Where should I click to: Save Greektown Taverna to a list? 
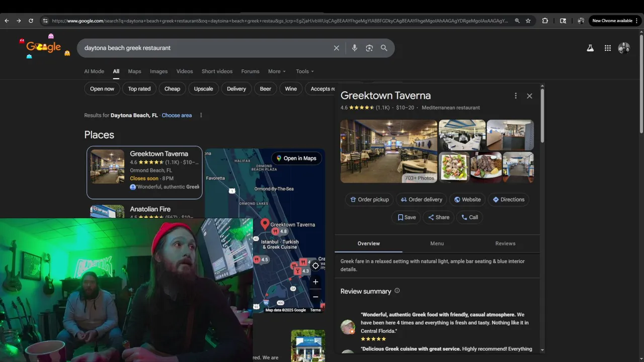tap(407, 217)
